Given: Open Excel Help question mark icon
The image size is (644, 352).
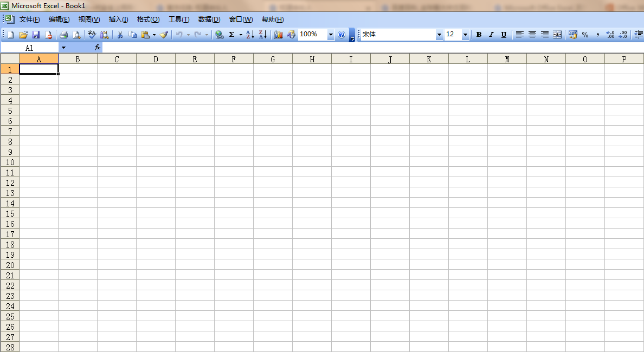Looking at the screenshot, I should coord(342,35).
